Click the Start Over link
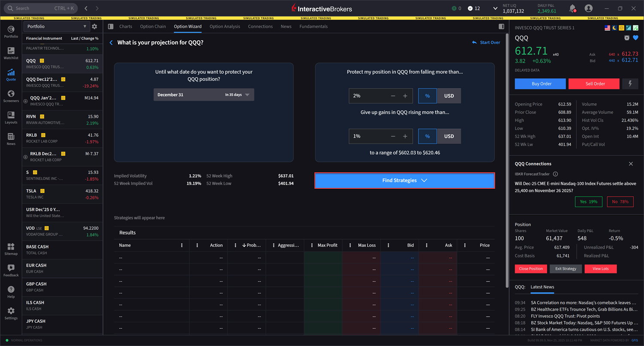 pyautogui.click(x=486, y=42)
